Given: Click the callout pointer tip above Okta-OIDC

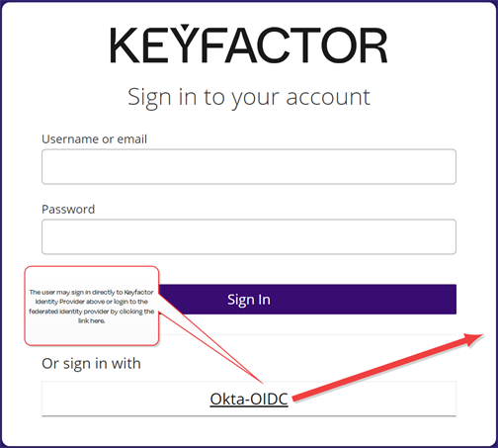Looking at the screenshot, I should point(261,382).
